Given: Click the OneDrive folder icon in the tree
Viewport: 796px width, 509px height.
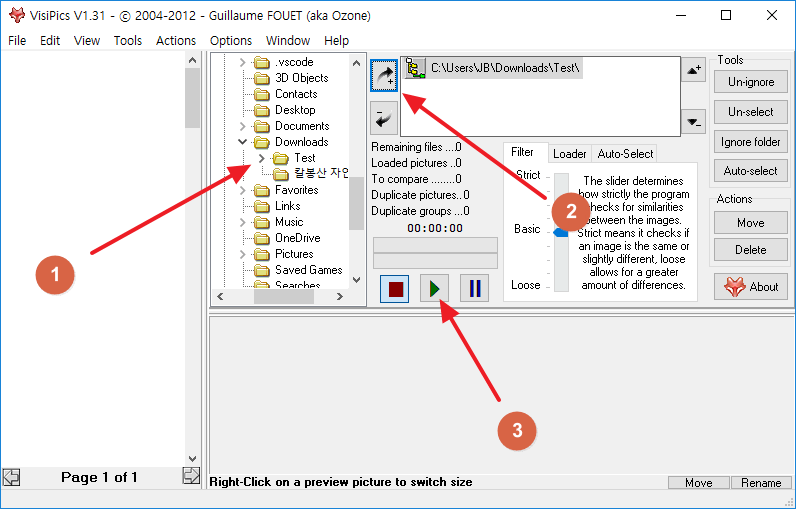Looking at the screenshot, I should pyautogui.click(x=261, y=238).
